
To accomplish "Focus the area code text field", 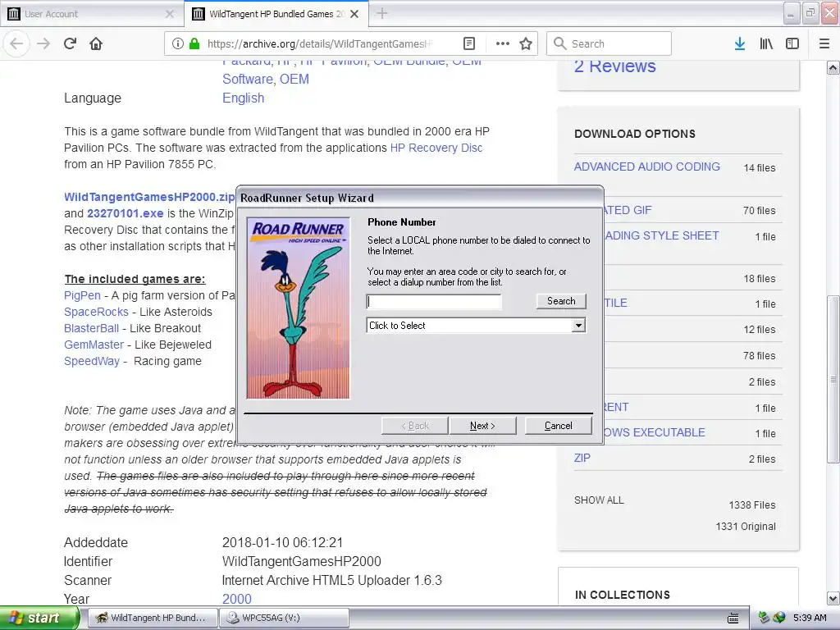I will [x=434, y=302].
